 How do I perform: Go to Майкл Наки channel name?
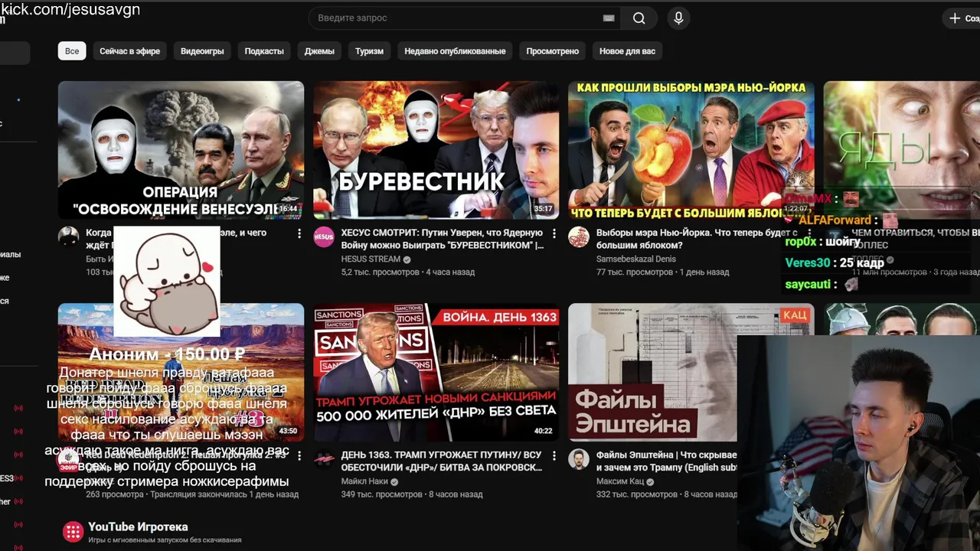pyautogui.click(x=364, y=482)
